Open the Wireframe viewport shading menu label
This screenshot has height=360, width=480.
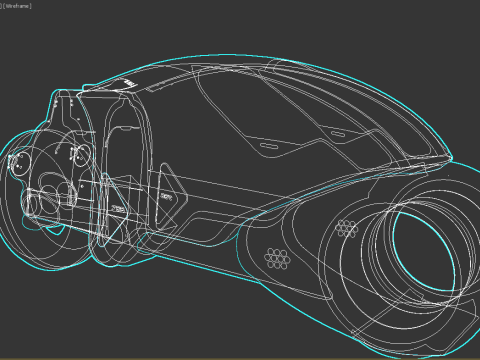pyautogui.click(x=17, y=6)
